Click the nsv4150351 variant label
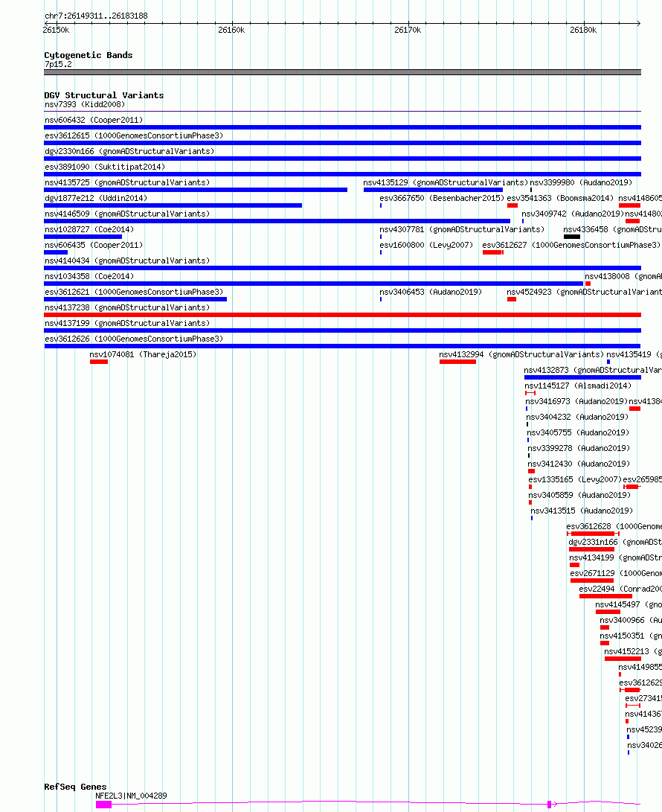The image size is (662, 812). pyautogui.click(x=631, y=636)
